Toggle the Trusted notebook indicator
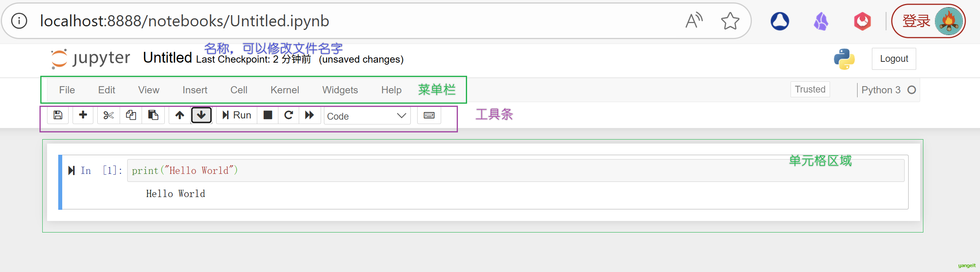 pyautogui.click(x=810, y=89)
